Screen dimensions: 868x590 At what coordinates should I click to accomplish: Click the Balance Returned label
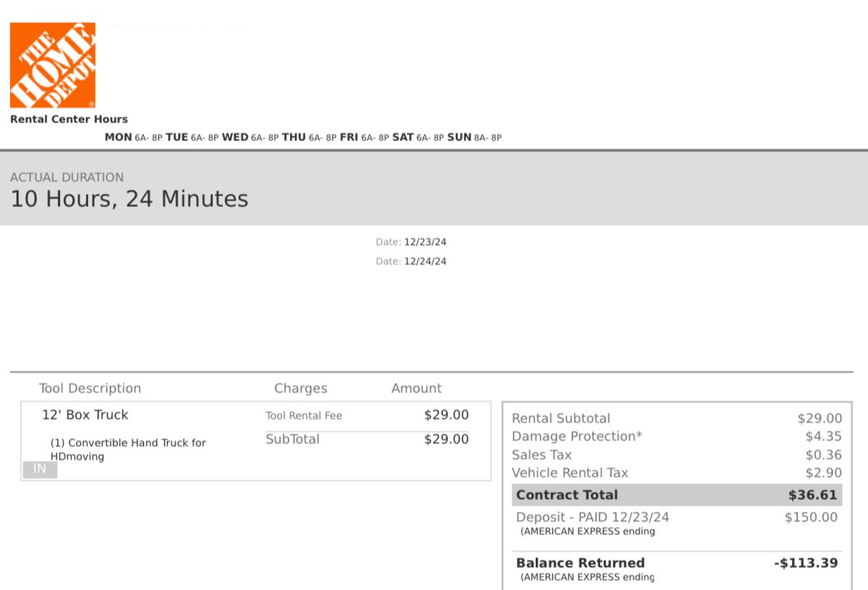[x=580, y=563]
